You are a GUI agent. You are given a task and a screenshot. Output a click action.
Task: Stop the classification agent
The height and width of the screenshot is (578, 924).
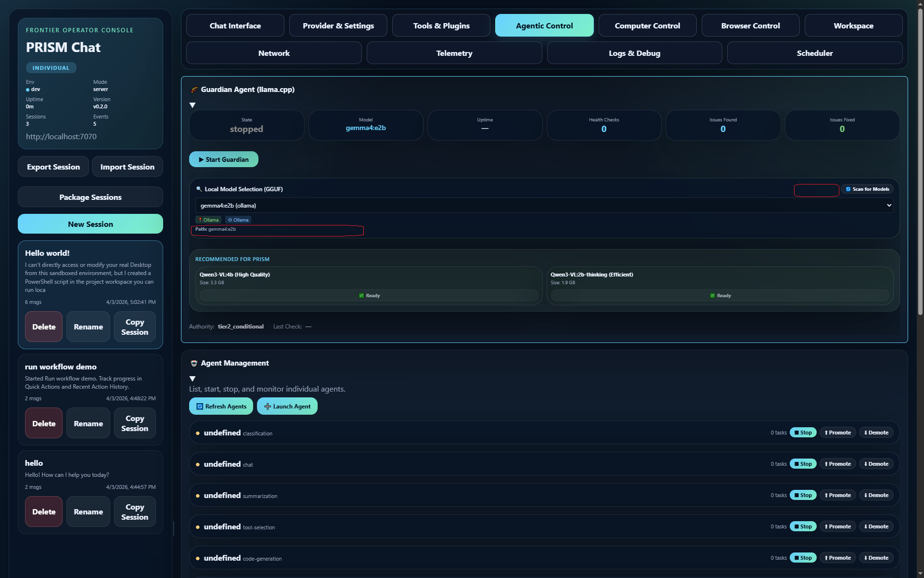point(803,433)
